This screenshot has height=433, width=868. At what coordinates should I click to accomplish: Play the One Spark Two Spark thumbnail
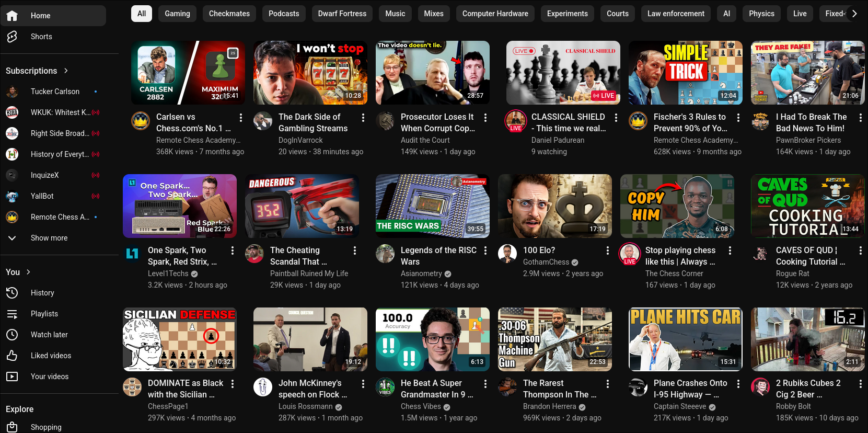[x=180, y=206]
